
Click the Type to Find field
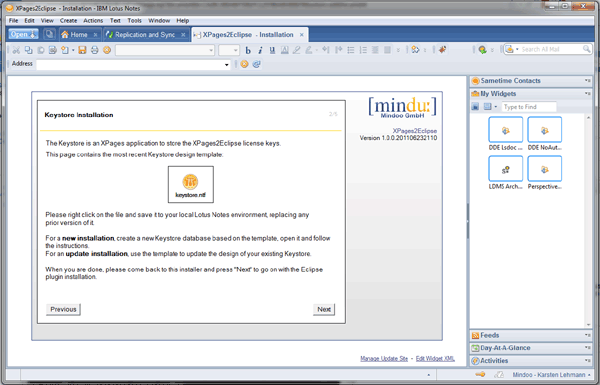pyautogui.click(x=529, y=107)
